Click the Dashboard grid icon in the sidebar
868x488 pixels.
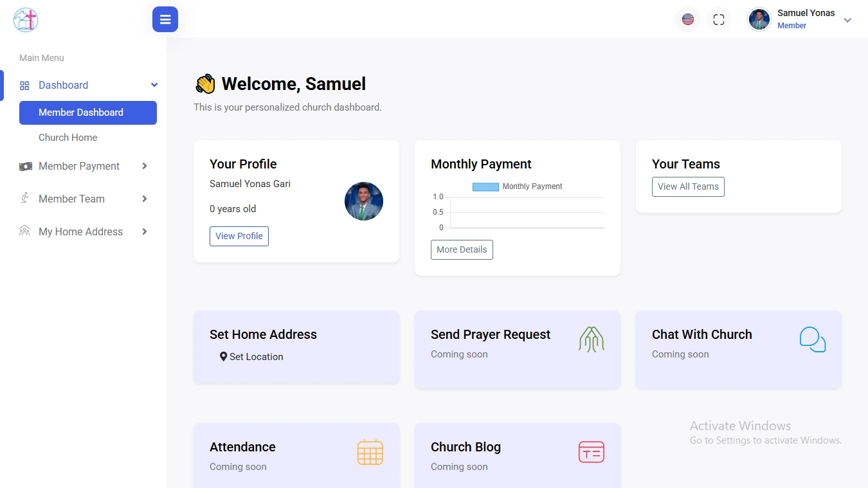click(x=24, y=85)
